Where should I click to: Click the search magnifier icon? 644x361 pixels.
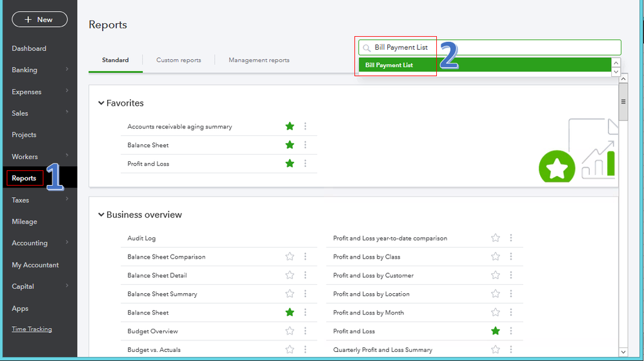click(367, 48)
